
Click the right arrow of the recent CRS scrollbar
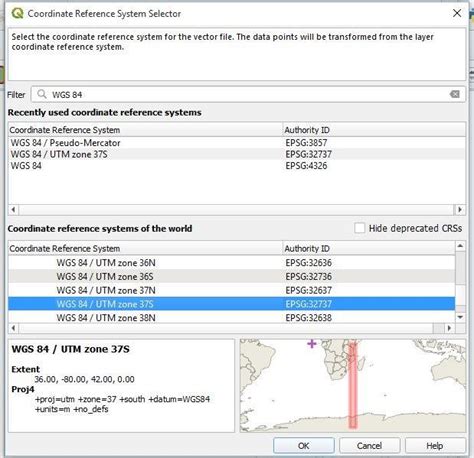460,210
